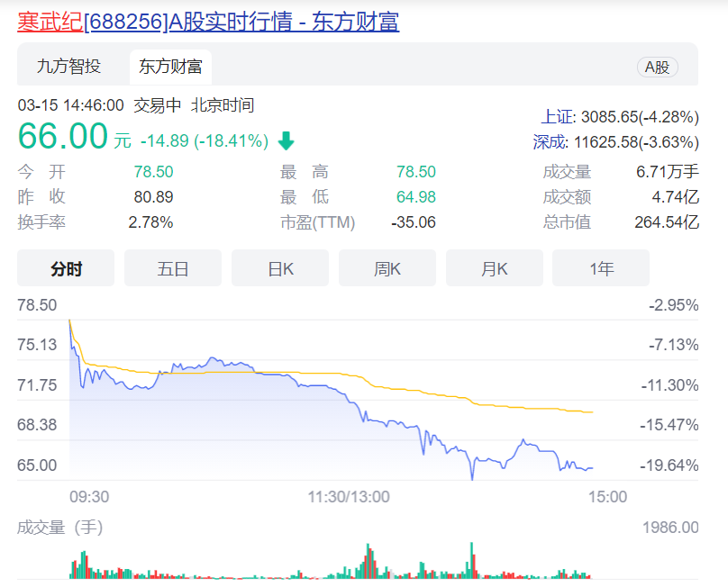
Task: Click the 交易中 status text
Action: 157,105
